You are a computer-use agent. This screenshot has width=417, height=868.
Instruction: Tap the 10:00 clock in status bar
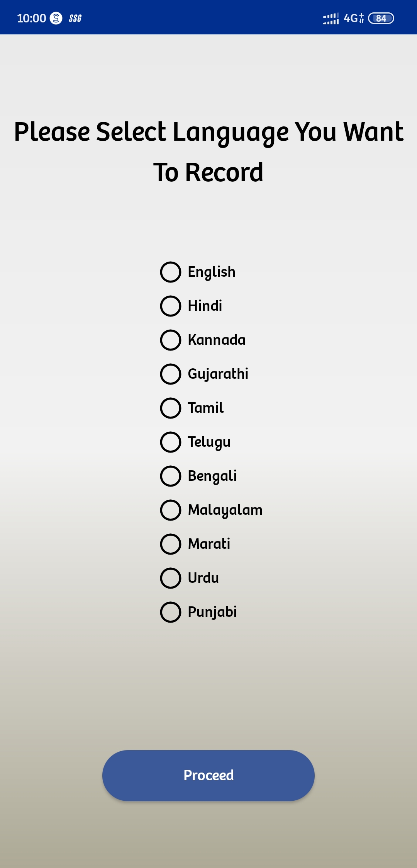pos(32,18)
